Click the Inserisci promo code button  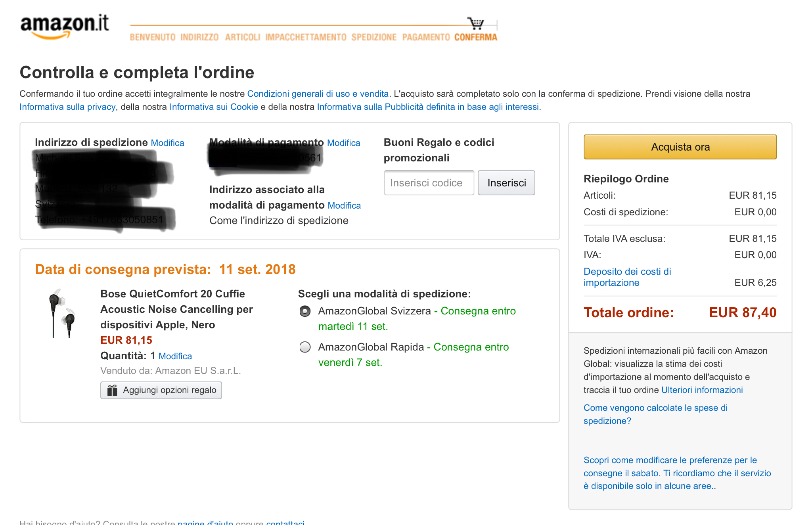pyautogui.click(x=506, y=183)
